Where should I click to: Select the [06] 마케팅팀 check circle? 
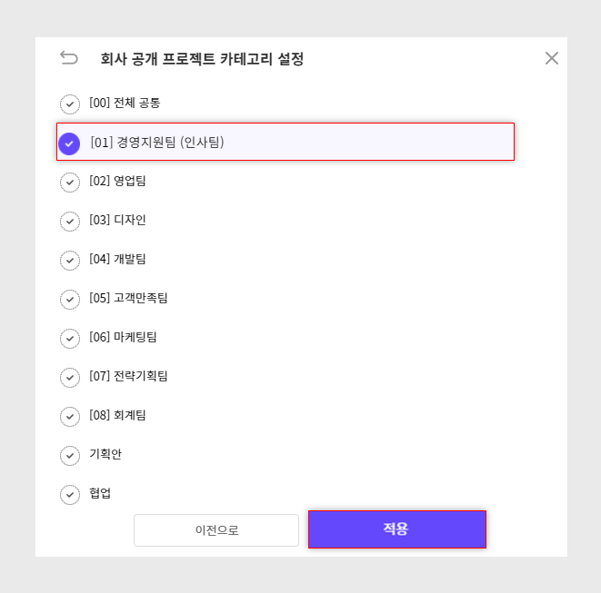70,338
